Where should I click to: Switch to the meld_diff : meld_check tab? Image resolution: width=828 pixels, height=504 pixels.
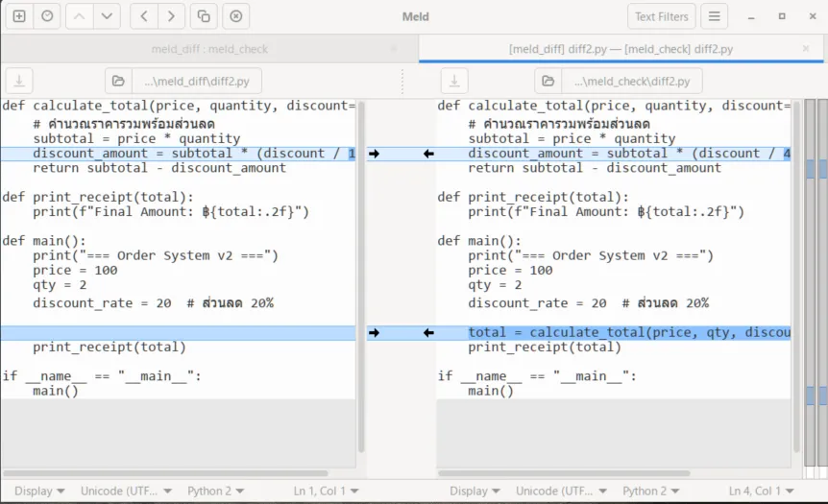click(x=209, y=49)
